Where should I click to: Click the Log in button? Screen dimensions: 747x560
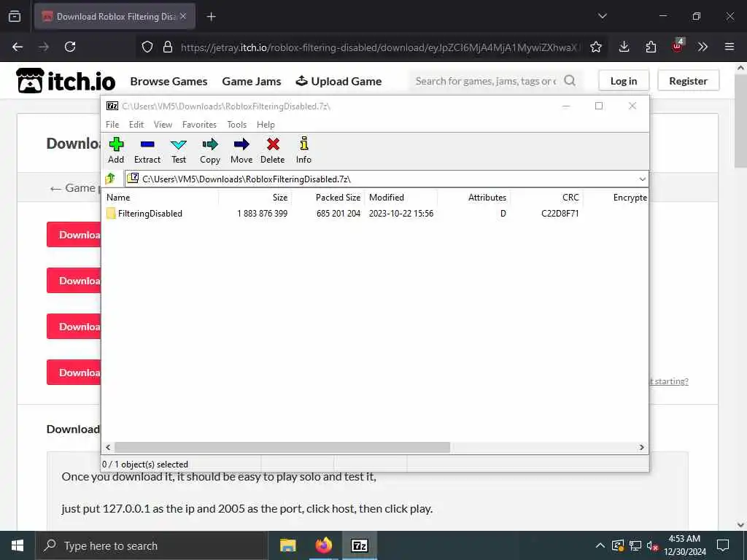(x=624, y=81)
